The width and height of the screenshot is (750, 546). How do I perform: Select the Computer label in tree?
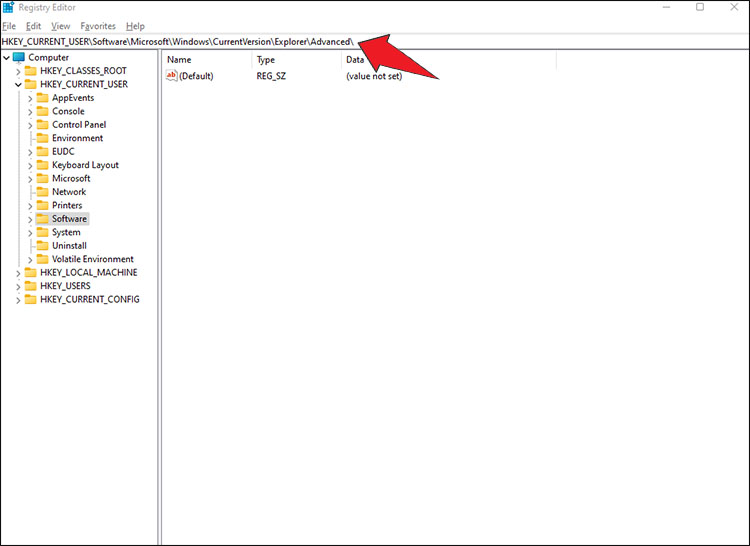point(48,57)
